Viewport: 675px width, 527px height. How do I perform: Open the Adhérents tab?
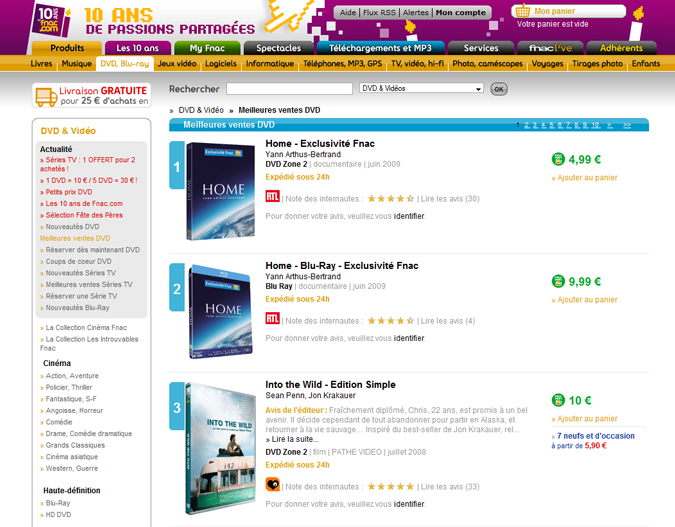(621, 48)
